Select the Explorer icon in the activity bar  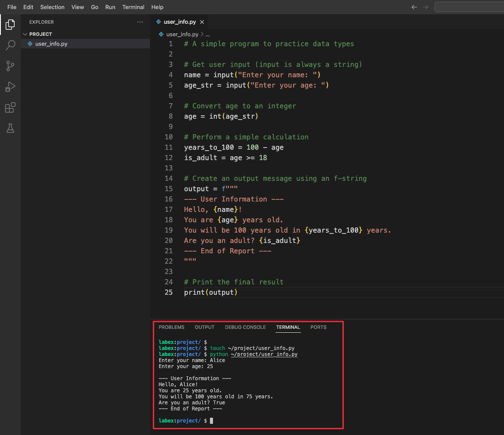click(10, 25)
